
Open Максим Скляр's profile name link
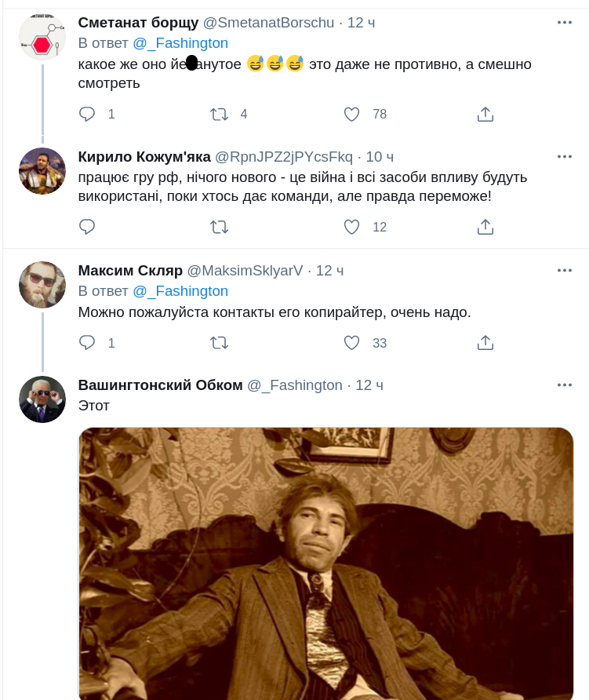pos(130,271)
